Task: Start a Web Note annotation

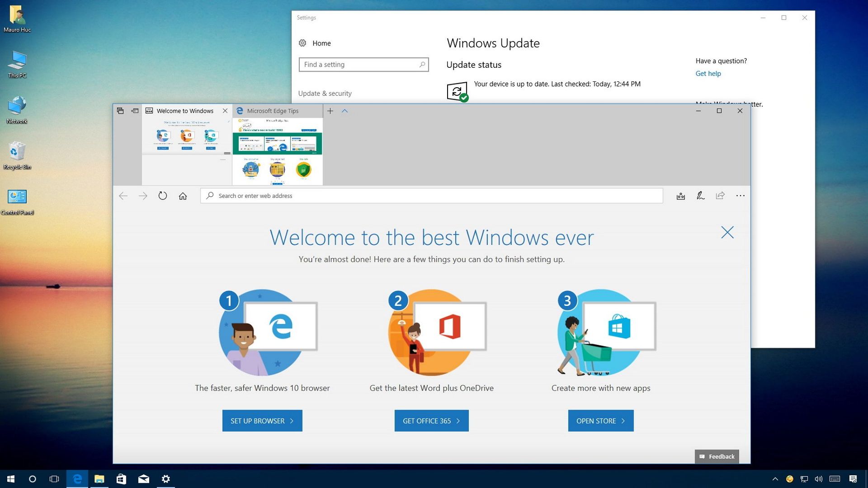Action: click(700, 196)
